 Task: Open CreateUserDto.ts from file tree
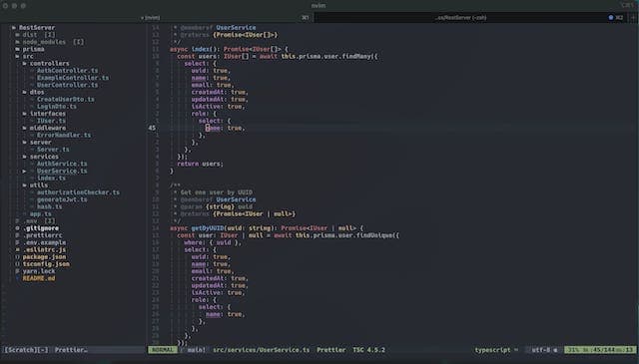point(66,100)
